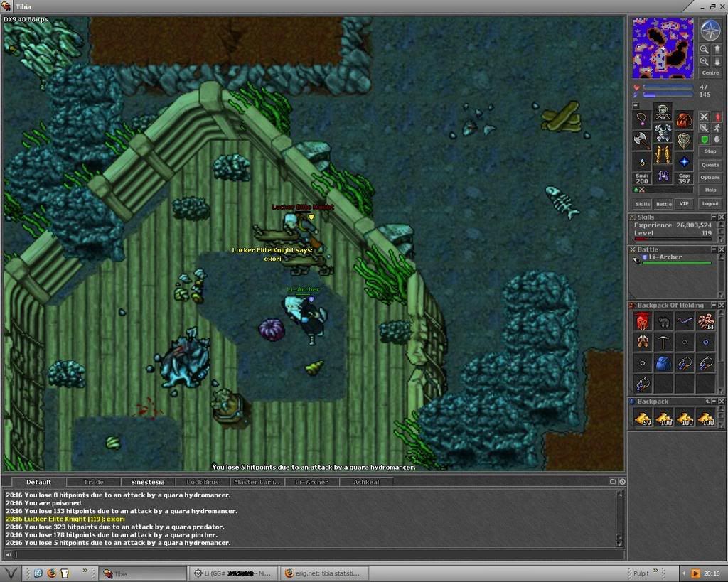Switch to the Sinestesia chat tab
The height and width of the screenshot is (582, 728).
click(148, 482)
